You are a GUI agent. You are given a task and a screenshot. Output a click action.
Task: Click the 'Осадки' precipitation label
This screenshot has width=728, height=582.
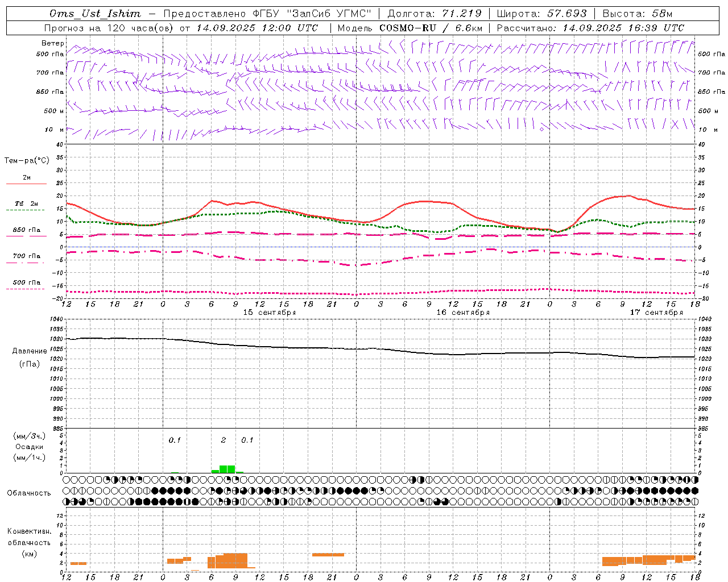[30, 447]
